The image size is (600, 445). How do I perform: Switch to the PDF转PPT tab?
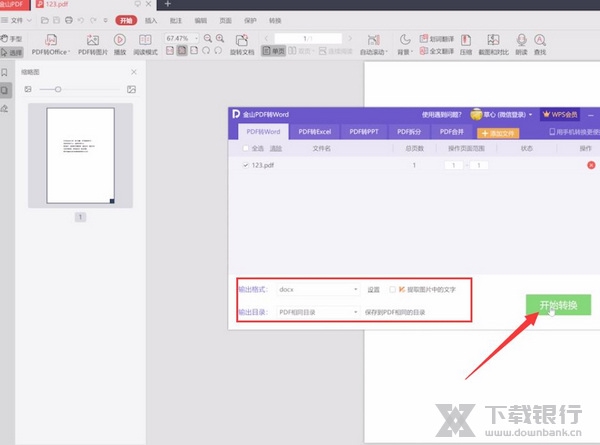tap(364, 132)
